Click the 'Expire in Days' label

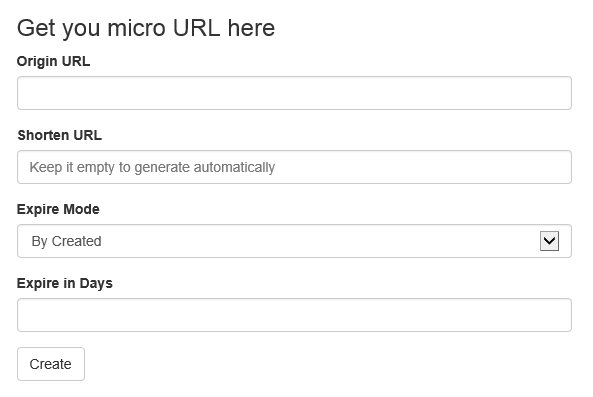coord(65,283)
